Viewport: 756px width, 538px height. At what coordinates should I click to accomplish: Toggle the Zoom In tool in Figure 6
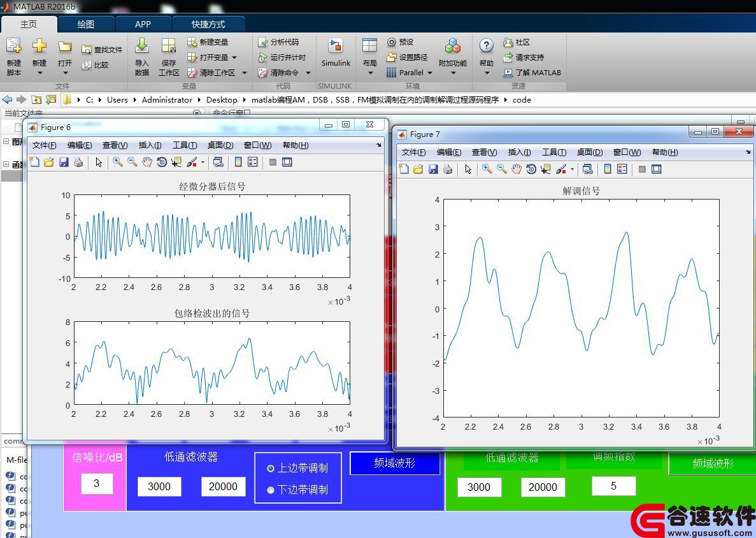118,162
